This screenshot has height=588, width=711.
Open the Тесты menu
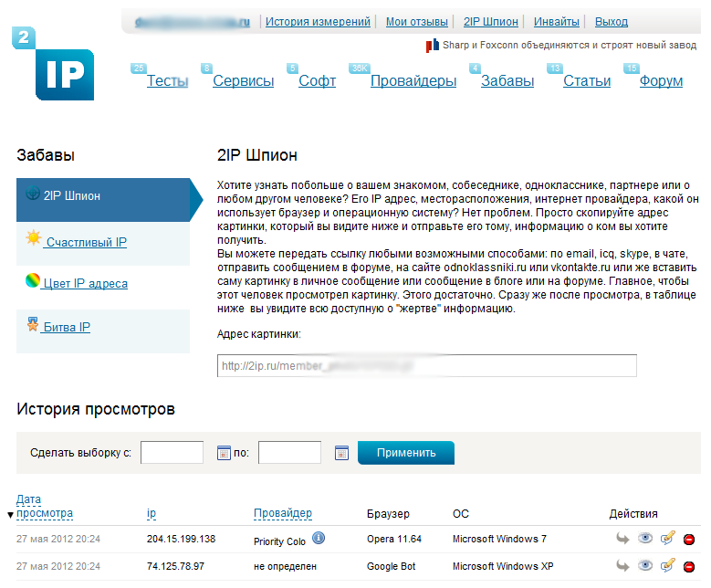pos(167,80)
